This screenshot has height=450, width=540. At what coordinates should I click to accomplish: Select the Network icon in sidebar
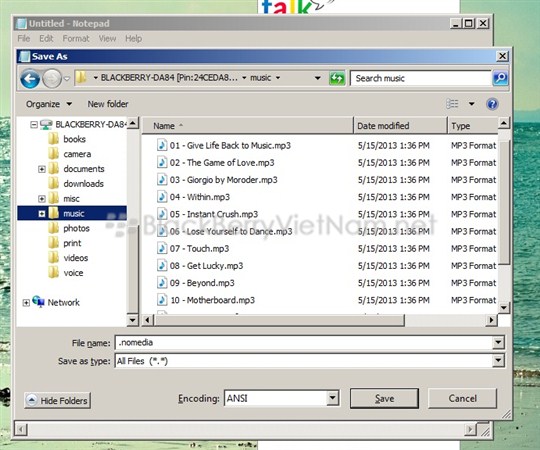coord(38,302)
